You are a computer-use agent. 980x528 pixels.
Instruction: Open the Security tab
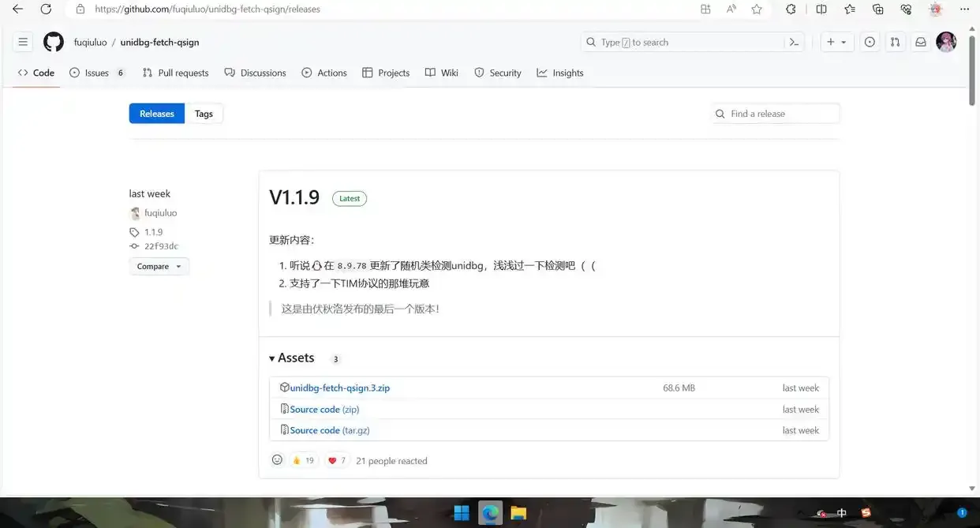click(498, 73)
